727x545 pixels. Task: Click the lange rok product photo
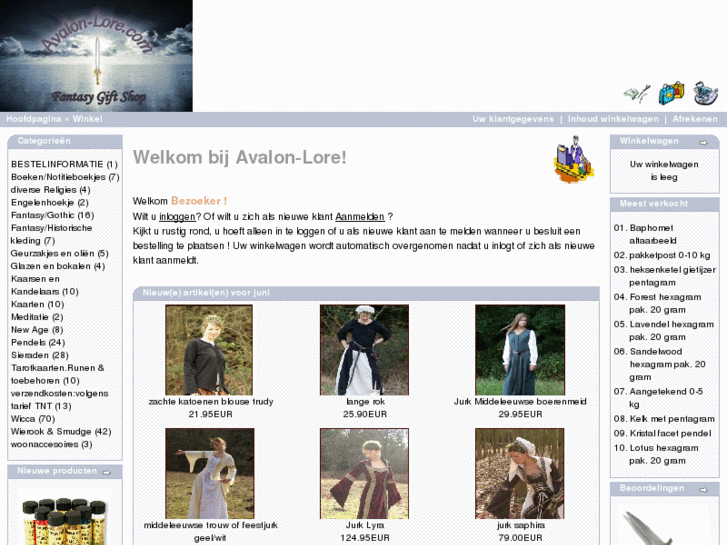click(364, 350)
